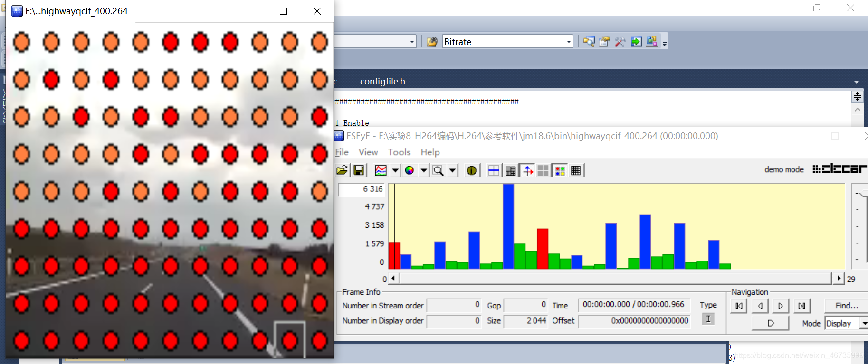Open the View menu in ESEyE
This screenshot has width=868, height=364.
(x=368, y=152)
